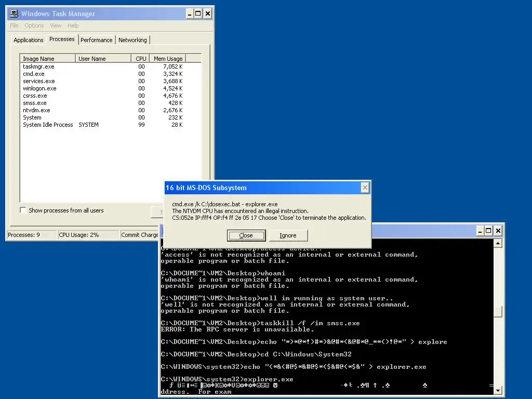The width and height of the screenshot is (532, 399).
Task: Minimize the Windows Task Manager window
Action: point(190,14)
